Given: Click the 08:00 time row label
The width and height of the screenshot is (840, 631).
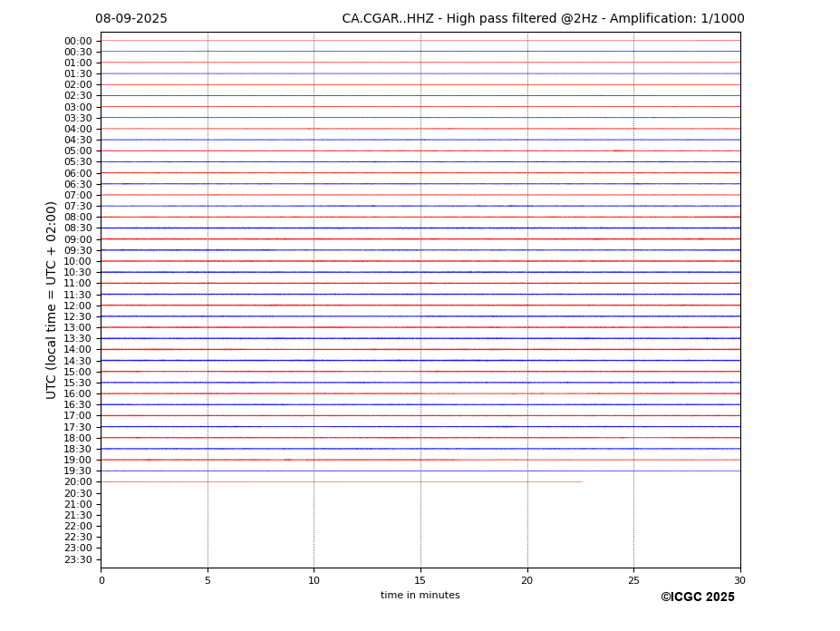Looking at the screenshot, I should click(x=78, y=217).
